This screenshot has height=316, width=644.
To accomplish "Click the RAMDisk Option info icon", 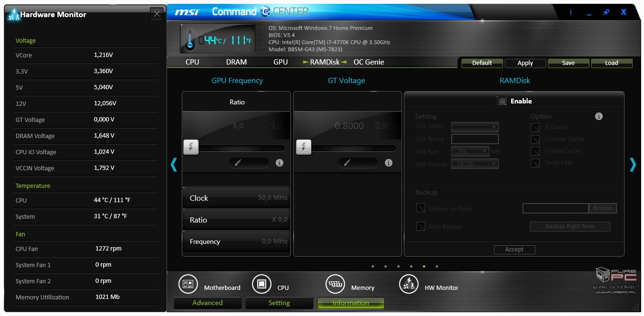I will tap(599, 116).
